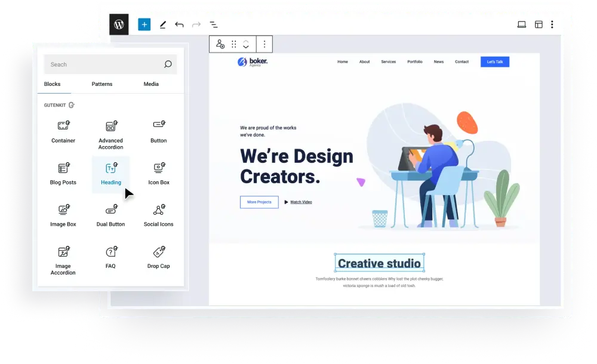Image resolution: width=597 pixels, height=364 pixels.
Task: Open the document overview list icon
Action: (x=214, y=24)
